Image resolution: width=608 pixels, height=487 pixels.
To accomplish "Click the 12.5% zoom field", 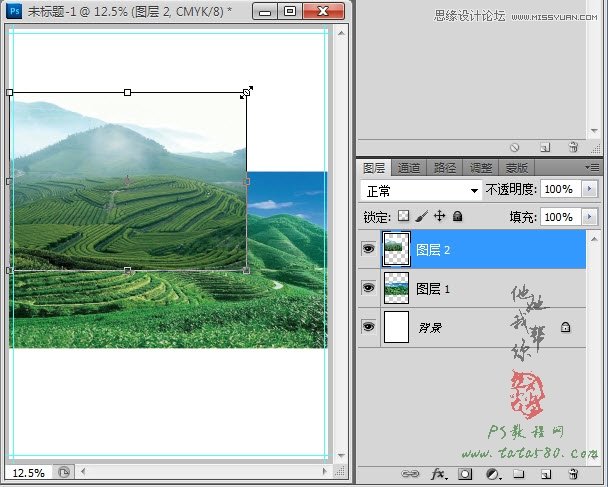I will [x=29, y=473].
